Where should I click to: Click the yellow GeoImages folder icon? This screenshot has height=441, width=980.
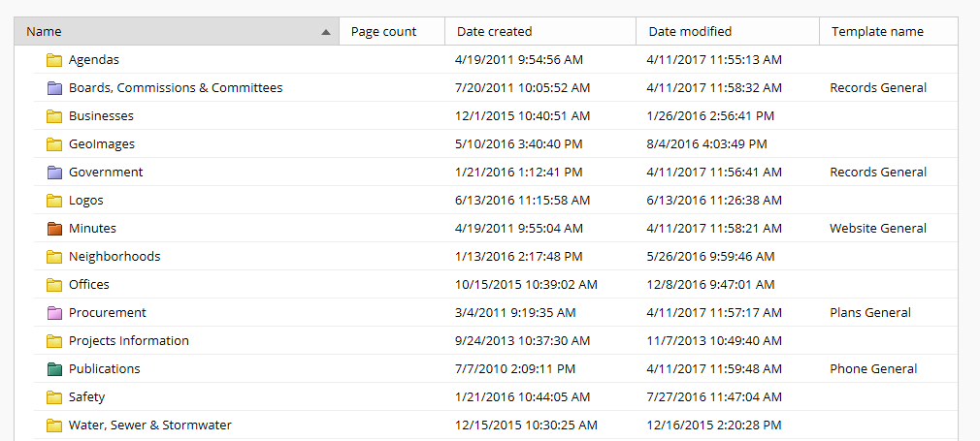pyautogui.click(x=54, y=144)
